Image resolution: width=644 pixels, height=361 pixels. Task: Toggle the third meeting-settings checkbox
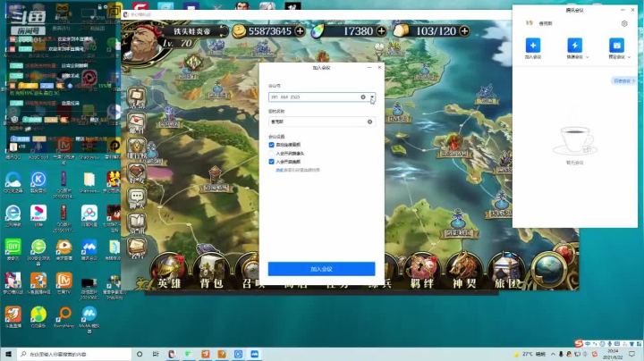pyautogui.click(x=272, y=162)
